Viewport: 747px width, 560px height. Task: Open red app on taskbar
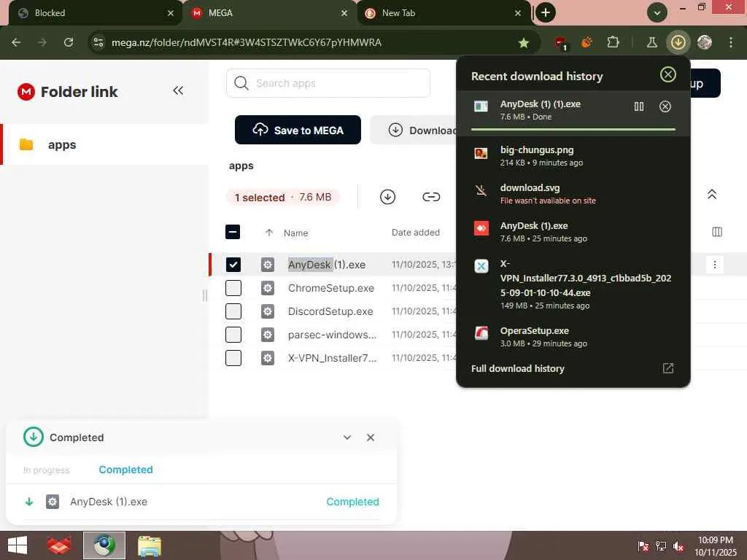point(58,545)
